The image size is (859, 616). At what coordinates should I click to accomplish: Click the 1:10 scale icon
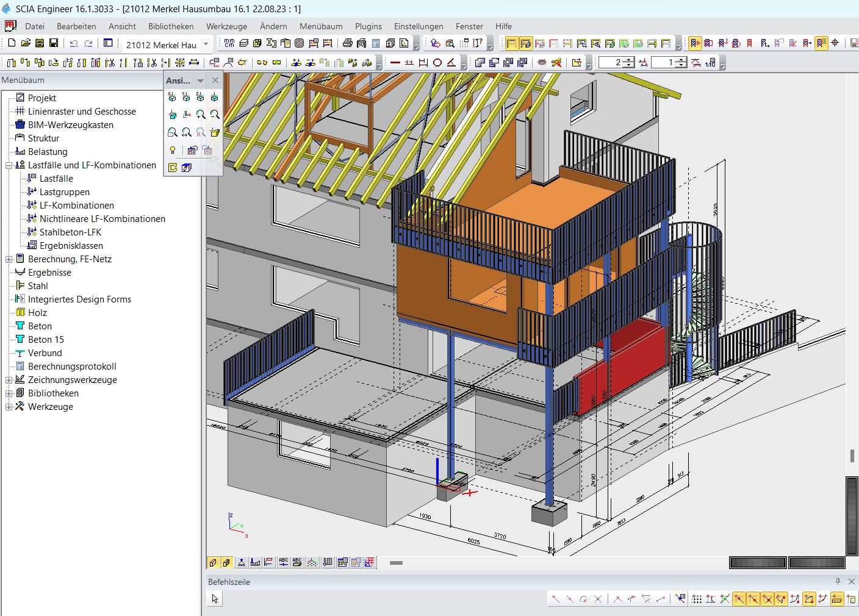point(711,62)
